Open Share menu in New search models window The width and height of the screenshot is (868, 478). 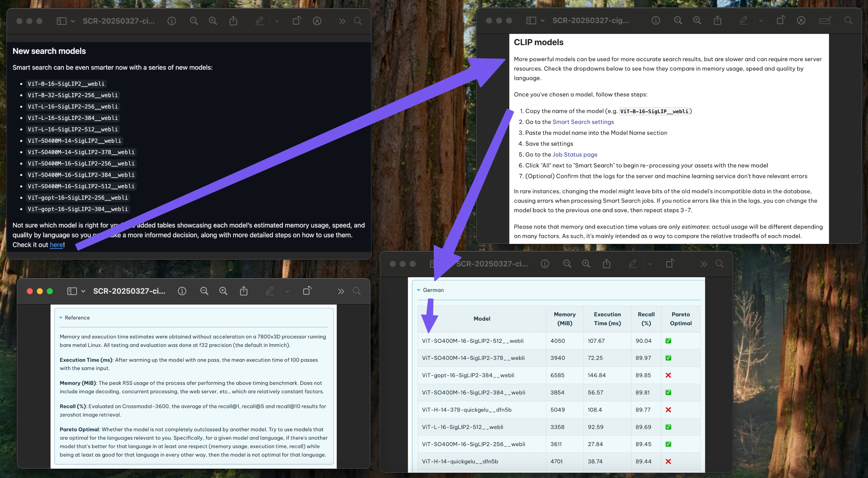click(233, 21)
